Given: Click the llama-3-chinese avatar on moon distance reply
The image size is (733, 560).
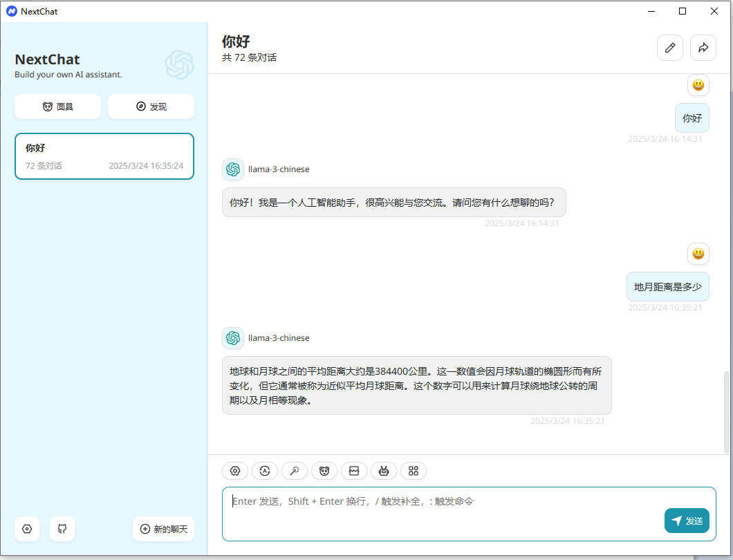Looking at the screenshot, I should [233, 338].
